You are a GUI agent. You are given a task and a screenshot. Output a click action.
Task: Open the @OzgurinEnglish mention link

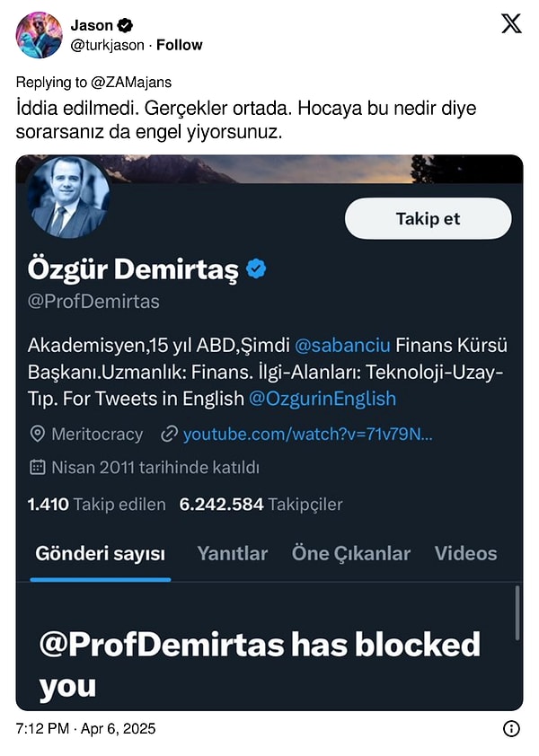322,398
